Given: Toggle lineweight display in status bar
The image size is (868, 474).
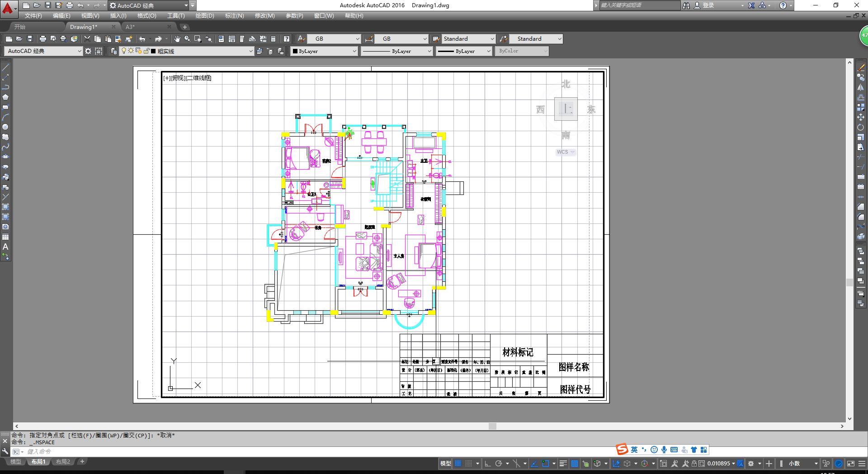Looking at the screenshot, I should pyautogui.click(x=563, y=464).
